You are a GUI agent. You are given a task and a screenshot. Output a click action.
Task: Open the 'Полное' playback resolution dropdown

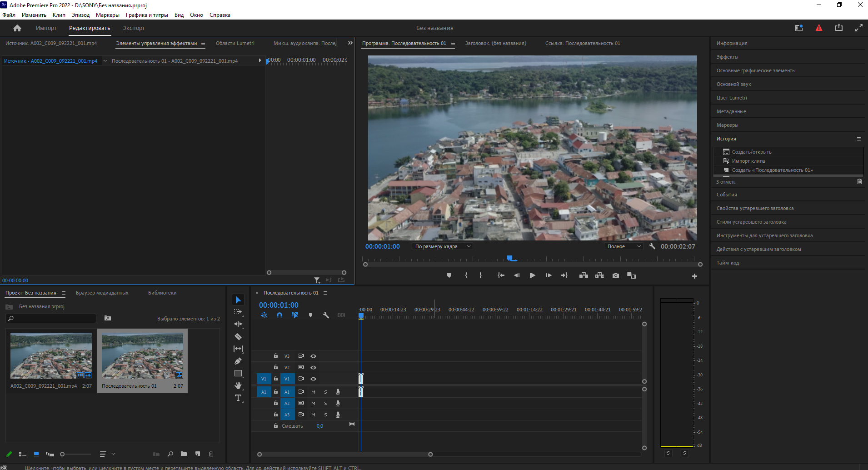tap(624, 246)
